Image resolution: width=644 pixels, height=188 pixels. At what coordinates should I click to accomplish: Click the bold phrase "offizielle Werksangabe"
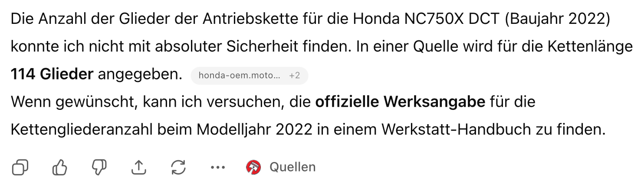click(x=400, y=102)
